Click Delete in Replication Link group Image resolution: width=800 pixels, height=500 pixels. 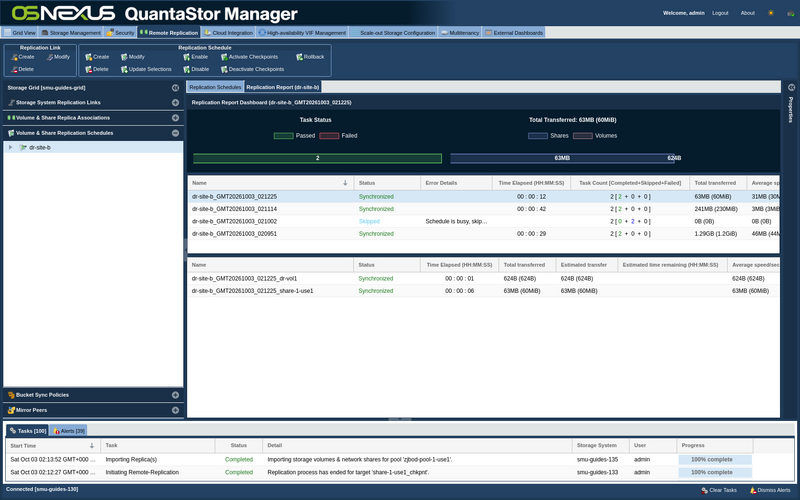(23, 69)
